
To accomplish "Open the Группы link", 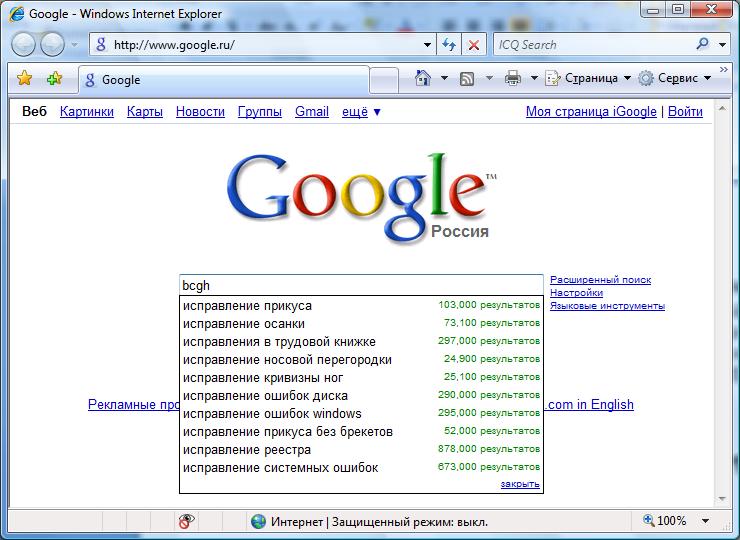I will [260, 111].
